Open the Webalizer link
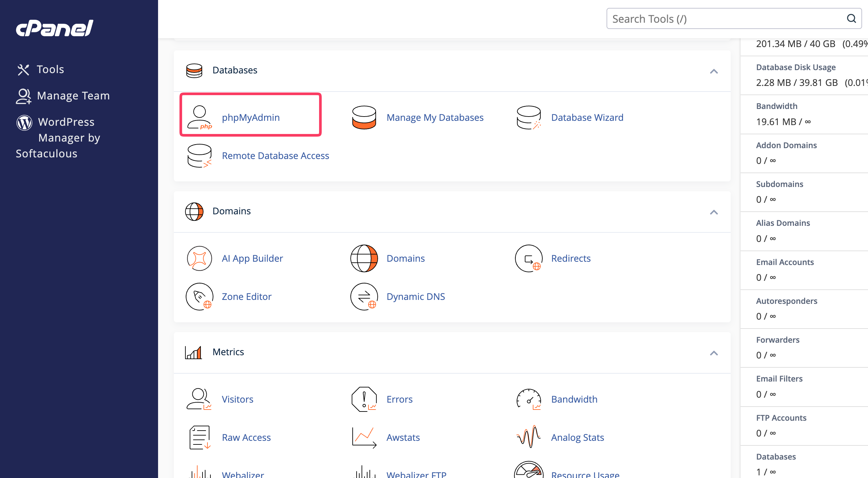The image size is (868, 478). click(243, 474)
